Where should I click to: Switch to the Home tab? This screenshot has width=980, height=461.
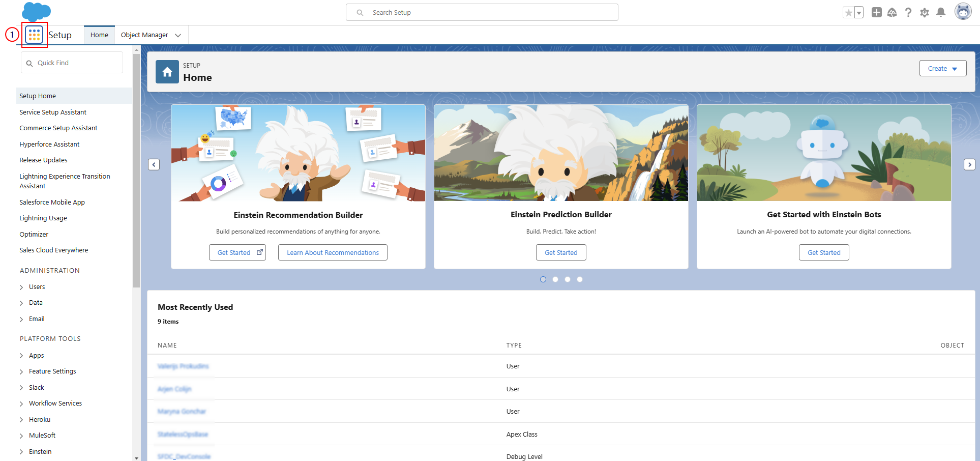click(x=99, y=35)
